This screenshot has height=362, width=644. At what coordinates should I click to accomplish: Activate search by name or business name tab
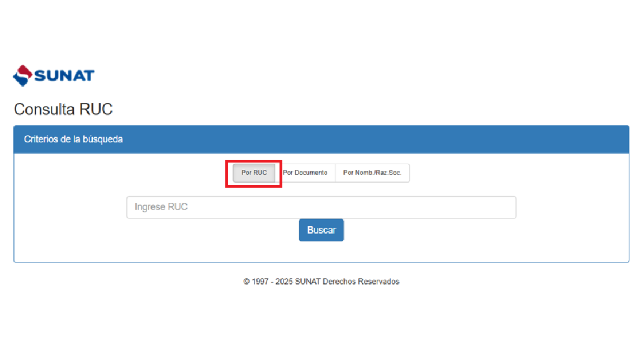372,173
